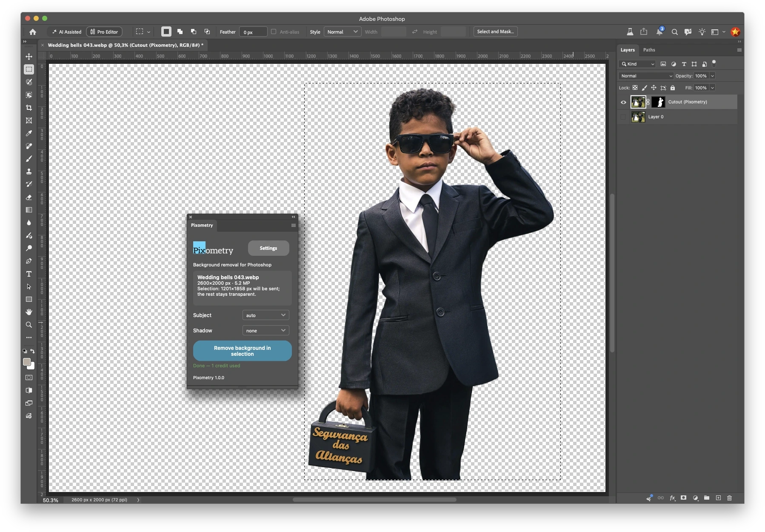Select the Eraser tool
765x532 pixels.
pyautogui.click(x=29, y=197)
